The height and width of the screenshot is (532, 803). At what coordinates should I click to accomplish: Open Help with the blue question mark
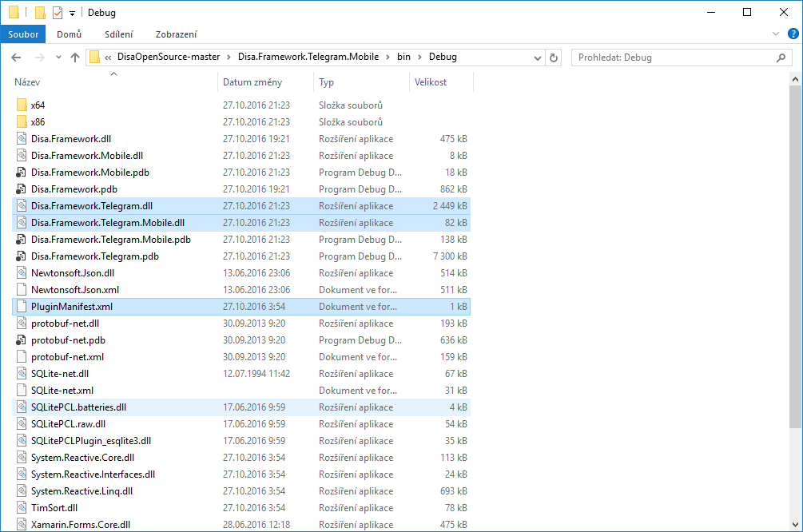[x=792, y=34]
